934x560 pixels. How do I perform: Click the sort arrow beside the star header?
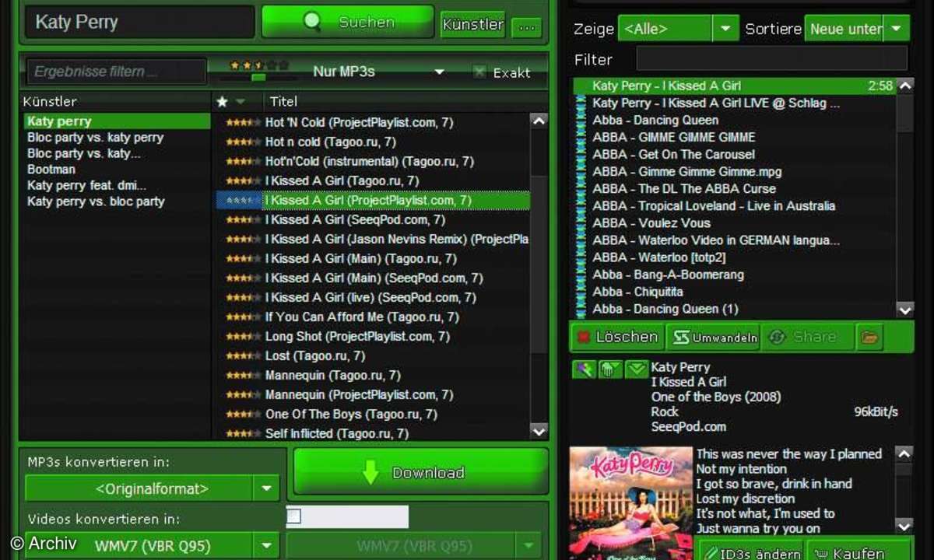tap(240, 102)
